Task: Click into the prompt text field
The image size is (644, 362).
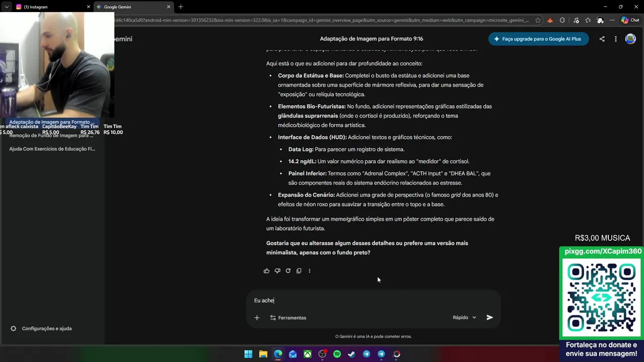Action: click(373, 301)
